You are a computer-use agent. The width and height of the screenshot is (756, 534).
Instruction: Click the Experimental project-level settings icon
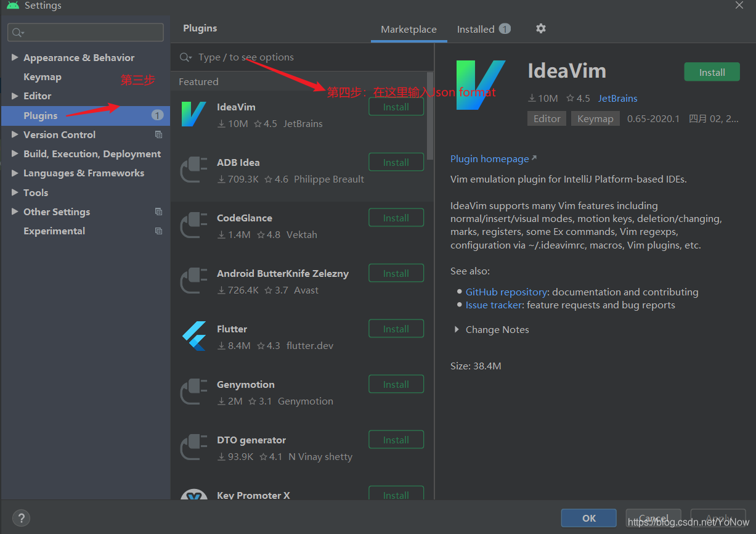[158, 231]
